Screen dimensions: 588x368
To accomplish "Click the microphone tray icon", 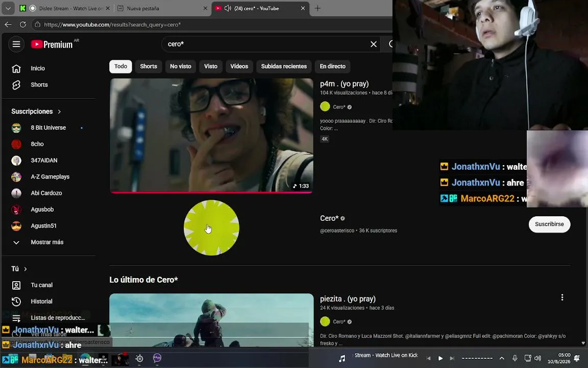I will [x=514, y=358].
